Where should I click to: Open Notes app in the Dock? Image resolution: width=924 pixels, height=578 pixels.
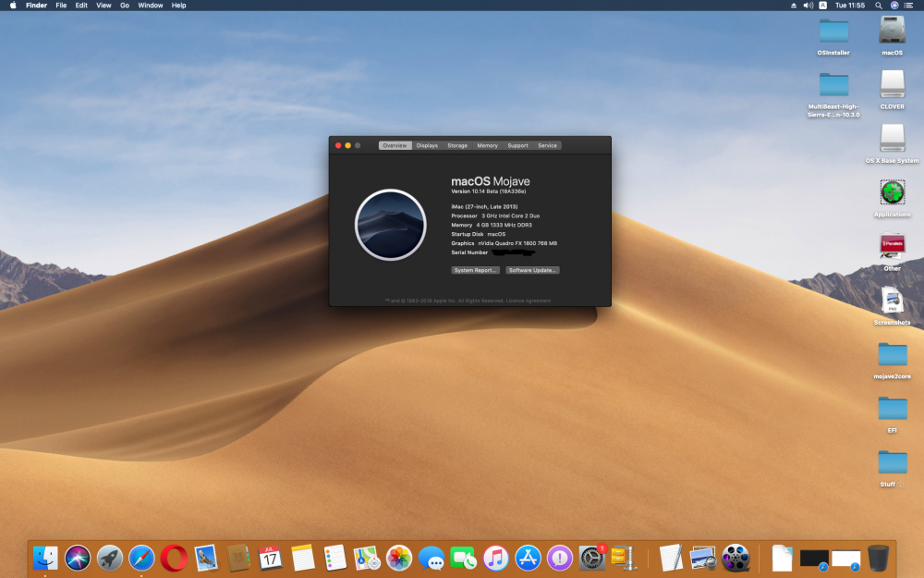[303, 558]
